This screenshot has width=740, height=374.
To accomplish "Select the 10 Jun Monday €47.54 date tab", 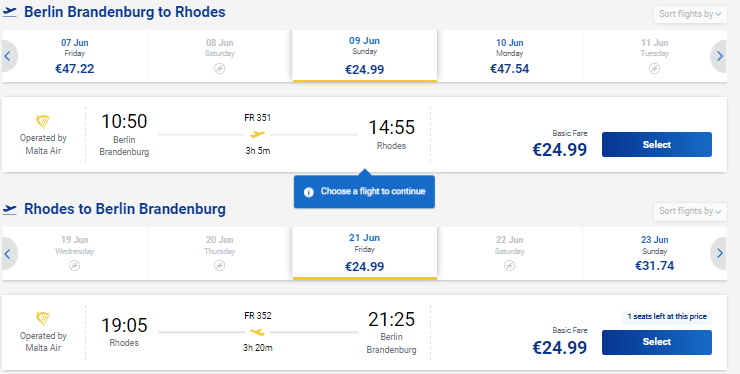I will (510, 56).
